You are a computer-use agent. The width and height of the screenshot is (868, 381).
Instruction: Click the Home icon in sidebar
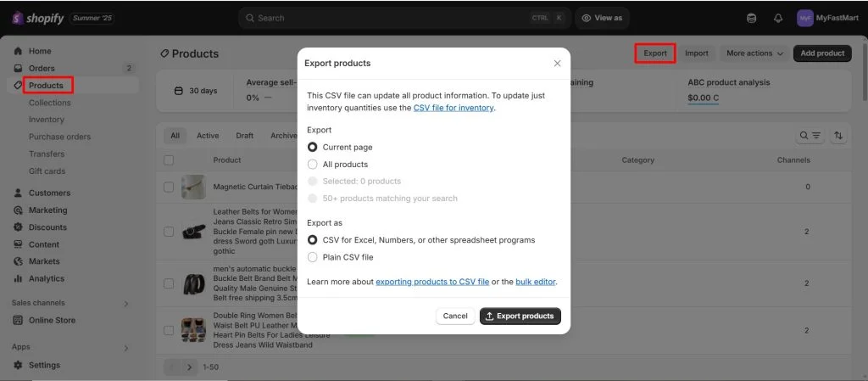pos(19,51)
